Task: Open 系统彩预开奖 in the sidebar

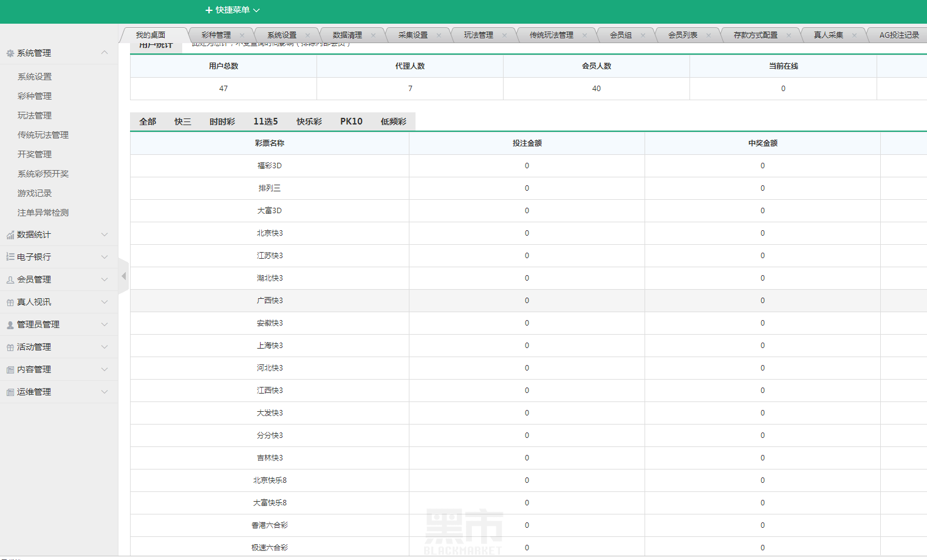Action: [43, 174]
